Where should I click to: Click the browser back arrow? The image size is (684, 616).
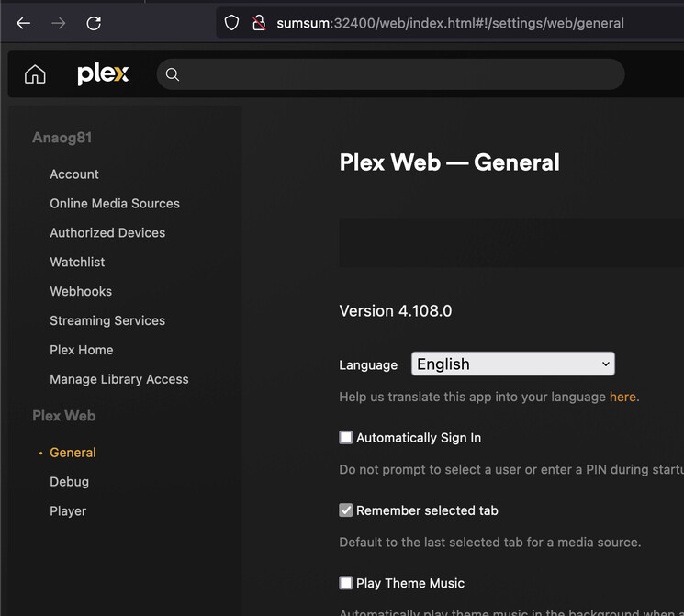(24, 23)
